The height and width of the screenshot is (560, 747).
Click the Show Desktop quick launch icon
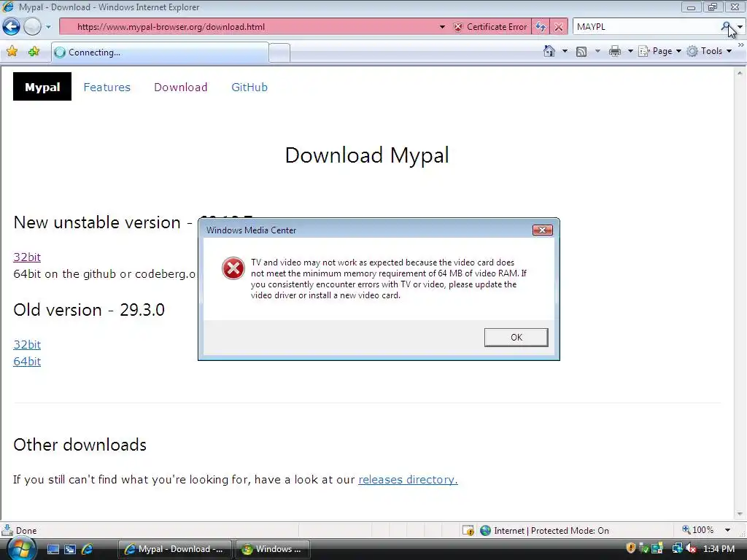point(53,549)
